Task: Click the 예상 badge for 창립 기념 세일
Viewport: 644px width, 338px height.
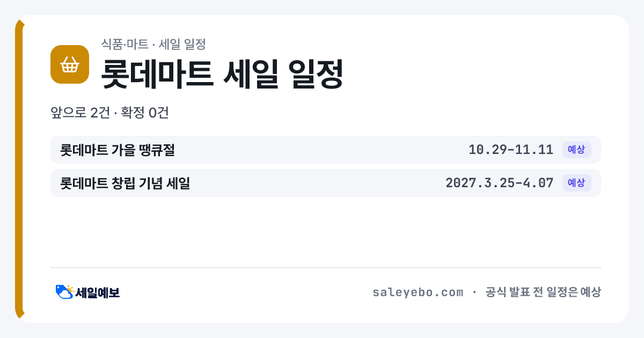Action: click(576, 183)
